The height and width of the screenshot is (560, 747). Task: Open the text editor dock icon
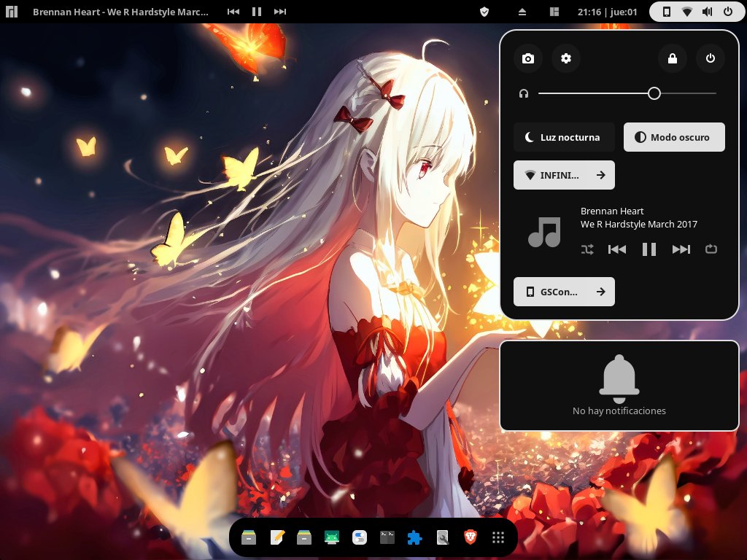[x=276, y=537]
